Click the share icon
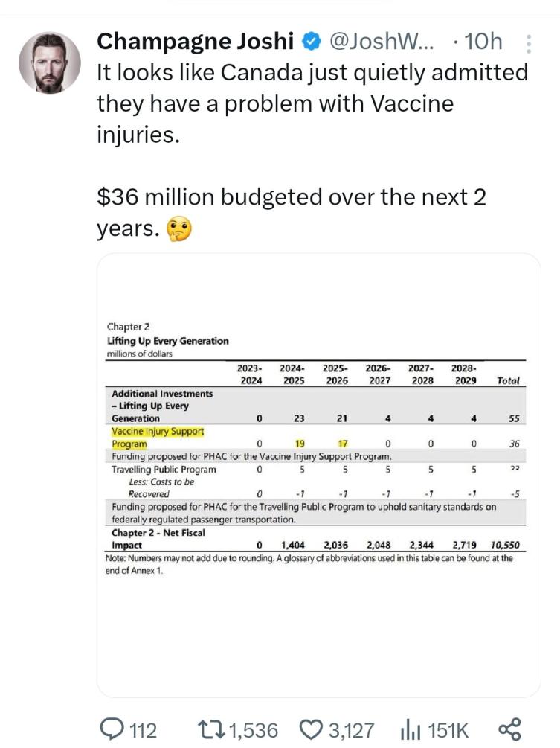560x748 pixels. [509, 729]
